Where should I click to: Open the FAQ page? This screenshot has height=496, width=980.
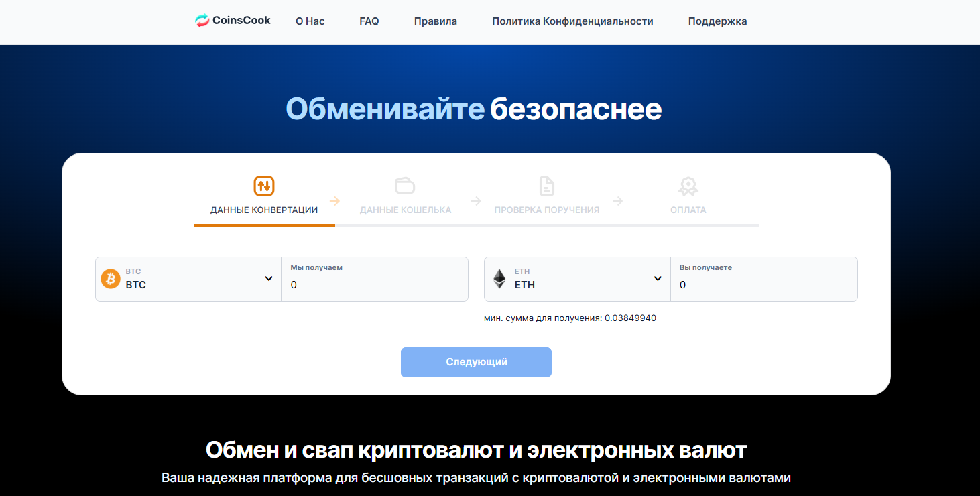369,21
